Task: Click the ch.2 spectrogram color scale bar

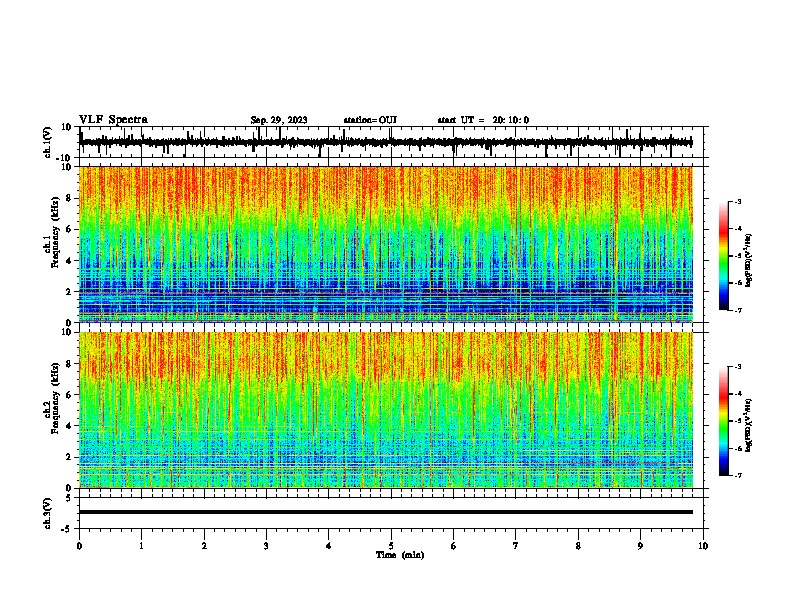Action: click(723, 421)
